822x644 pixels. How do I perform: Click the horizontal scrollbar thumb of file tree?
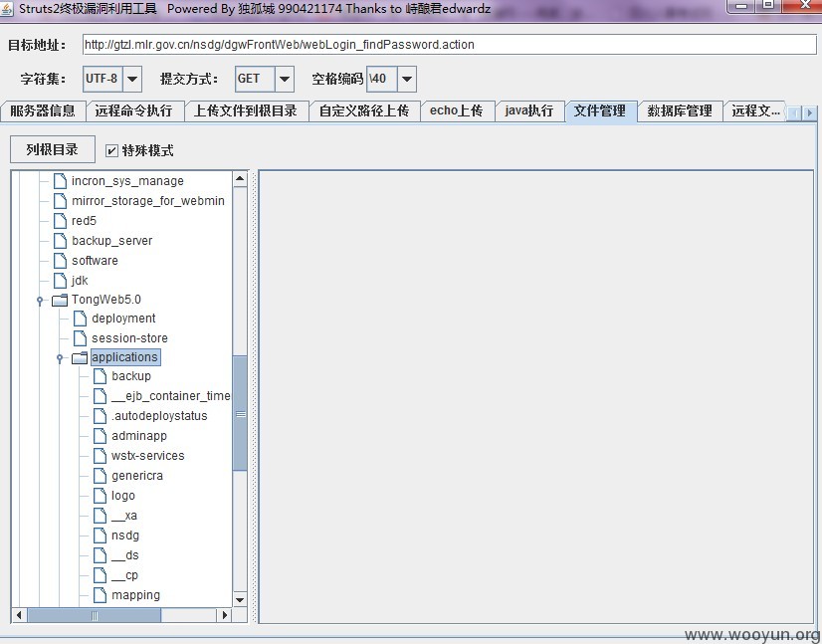pyautogui.click(x=95, y=615)
